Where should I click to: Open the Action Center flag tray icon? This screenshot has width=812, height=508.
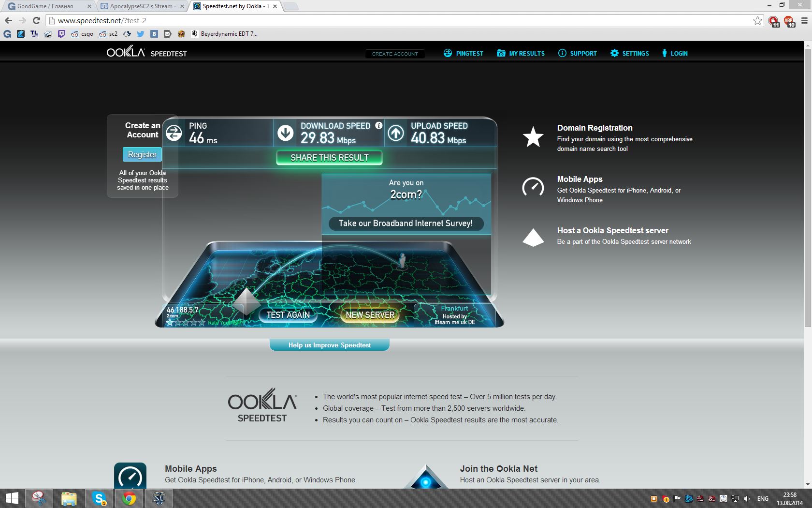pyautogui.click(x=677, y=499)
